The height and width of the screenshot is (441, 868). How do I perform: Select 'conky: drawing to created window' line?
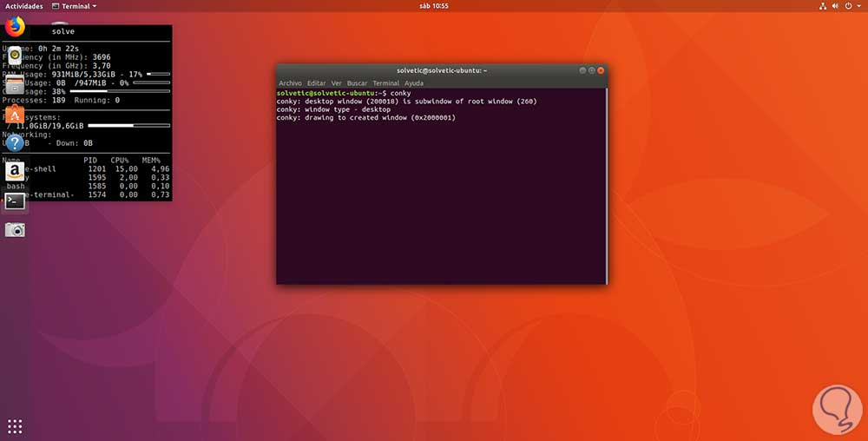[366, 118]
